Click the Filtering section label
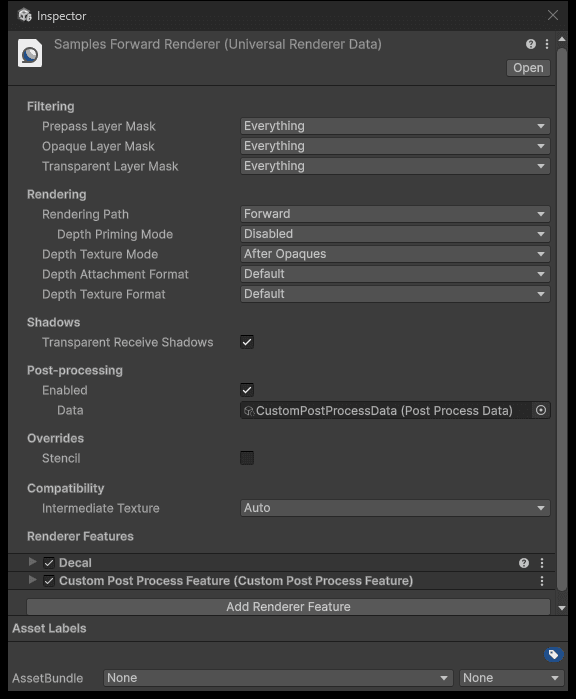Image resolution: width=576 pixels, height=699 pixels. (x=51, y=107)
